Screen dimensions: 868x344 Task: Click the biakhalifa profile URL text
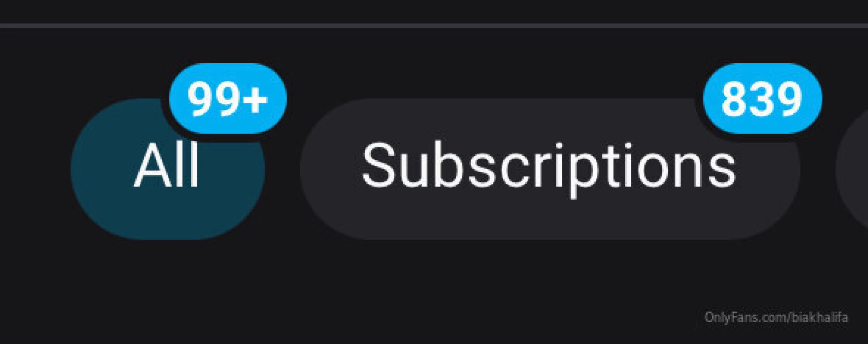(776, 317)
